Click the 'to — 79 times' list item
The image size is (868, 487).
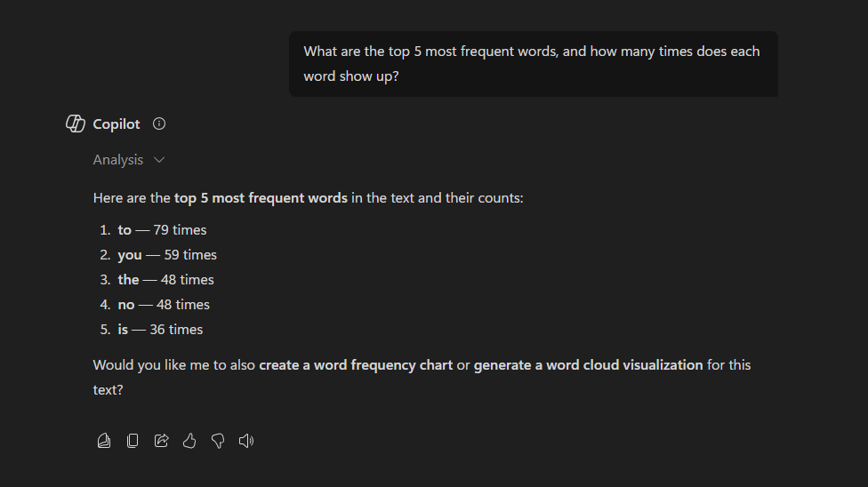(x=162, y=230)
